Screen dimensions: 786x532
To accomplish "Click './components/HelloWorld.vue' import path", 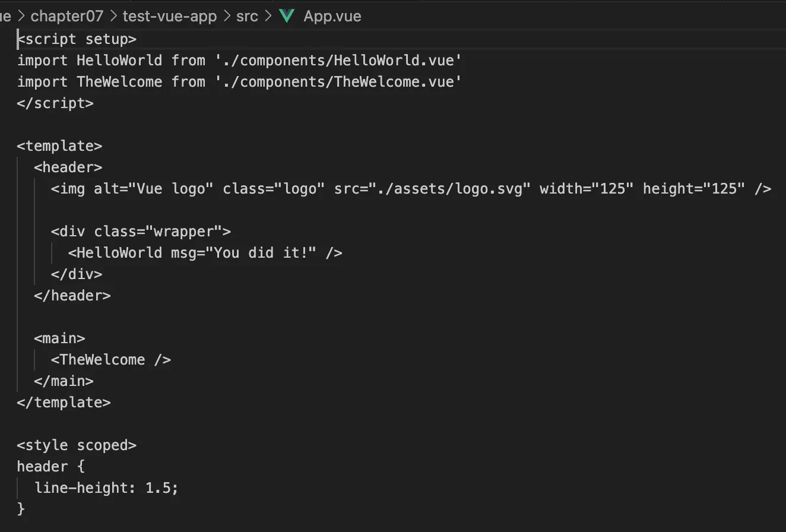I will (338, 61).
